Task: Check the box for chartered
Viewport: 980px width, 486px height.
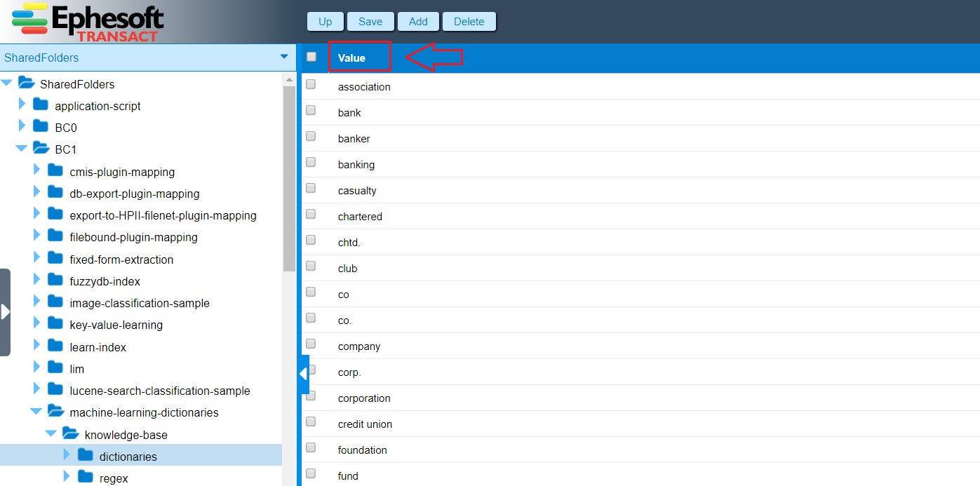Action: [x=311, y=215]
